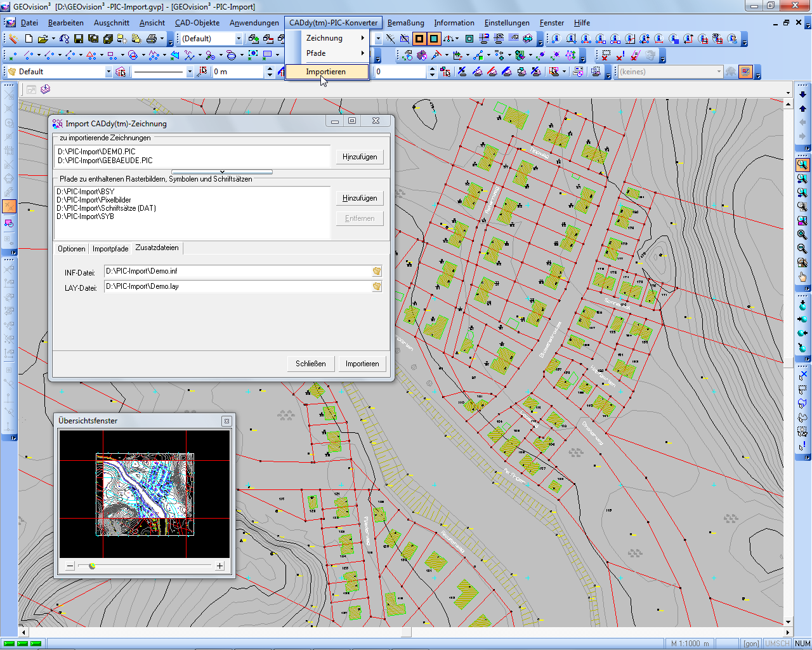
Task: Open the line style dropdown
Action: coord(190,72)
